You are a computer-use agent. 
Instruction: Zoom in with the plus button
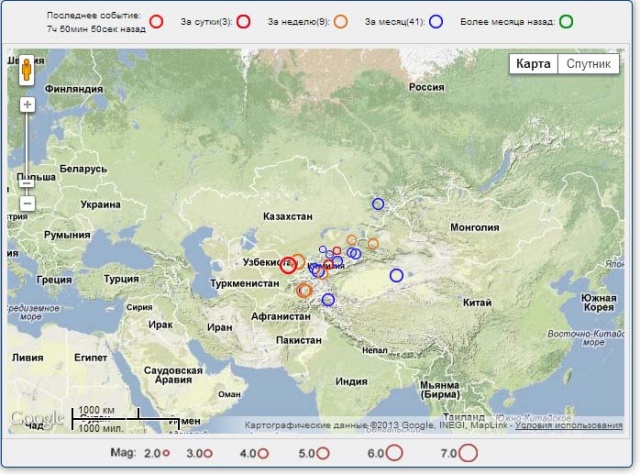pos(27,104)
